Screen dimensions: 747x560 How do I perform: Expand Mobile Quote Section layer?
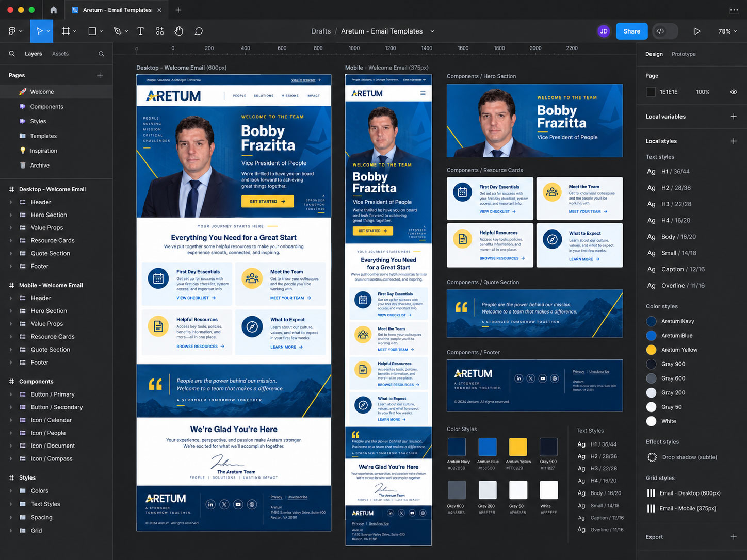pyautogui.click(x=11, y=350)
